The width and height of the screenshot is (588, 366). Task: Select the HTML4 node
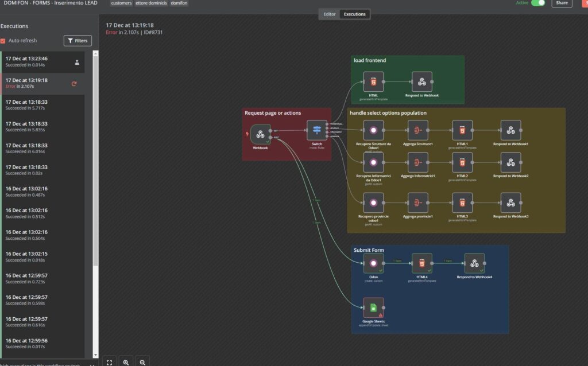421,263
